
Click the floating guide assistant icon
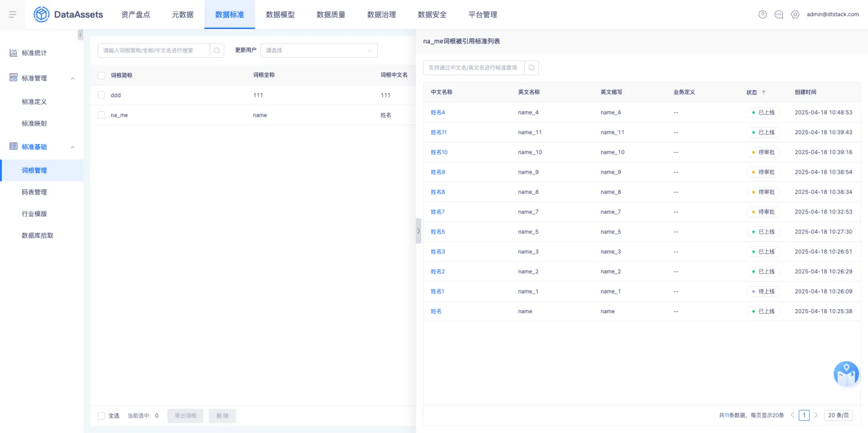[846, 374]
